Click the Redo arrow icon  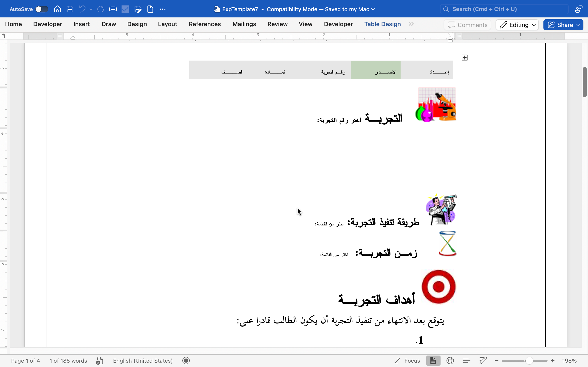(101, 9)
